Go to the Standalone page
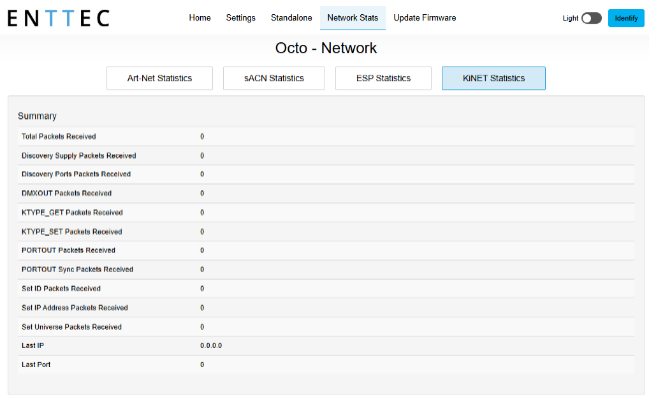Image resolution: width=653 pixels, height=401 pixels. pos(291,18)
